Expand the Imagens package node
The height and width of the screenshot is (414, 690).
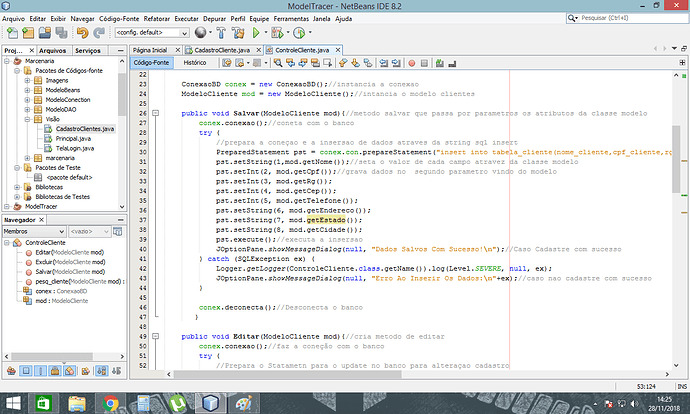tap(27, 81)
